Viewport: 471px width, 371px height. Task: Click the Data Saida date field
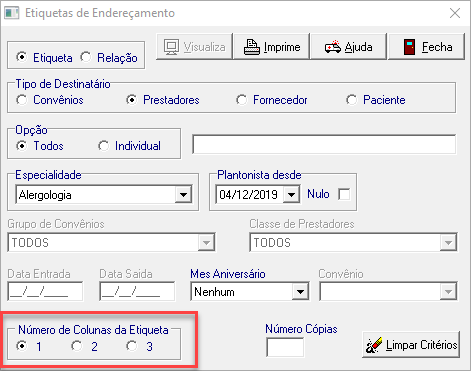click(x=137, y=292)
